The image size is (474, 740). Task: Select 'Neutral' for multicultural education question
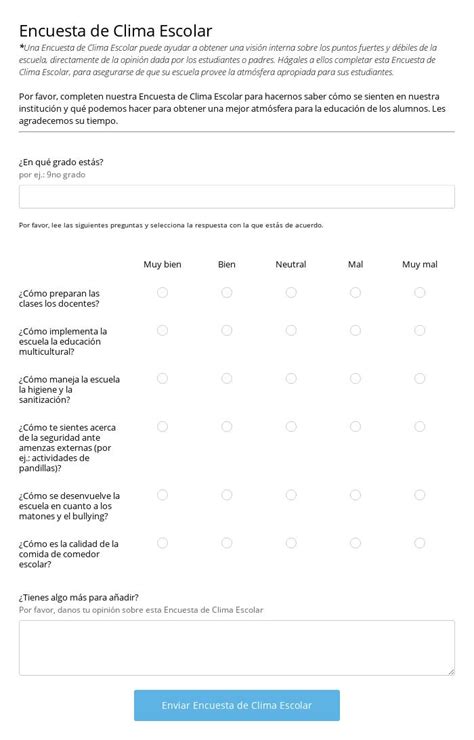click(x=291, y=330)
